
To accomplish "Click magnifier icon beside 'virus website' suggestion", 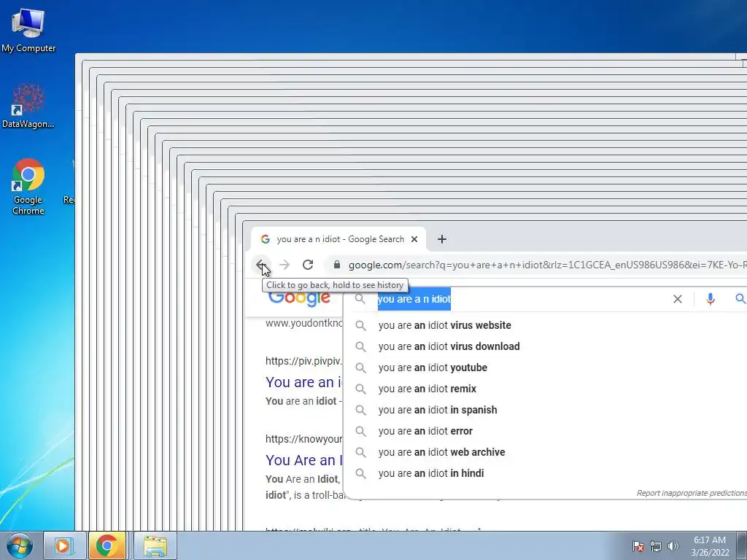I will pos(360,326).
